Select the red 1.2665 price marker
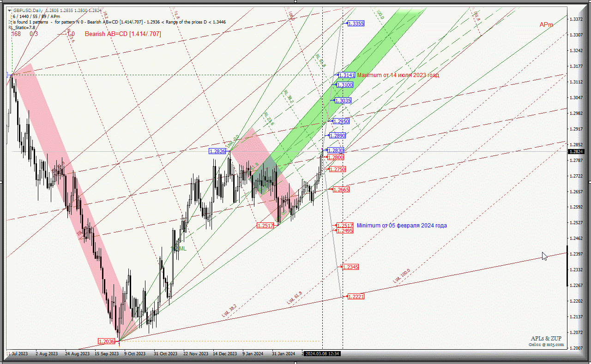 (341, 190)
